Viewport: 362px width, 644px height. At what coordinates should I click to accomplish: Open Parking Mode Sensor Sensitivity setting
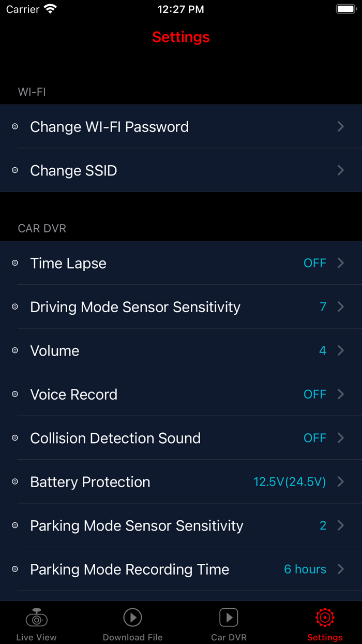181,525
